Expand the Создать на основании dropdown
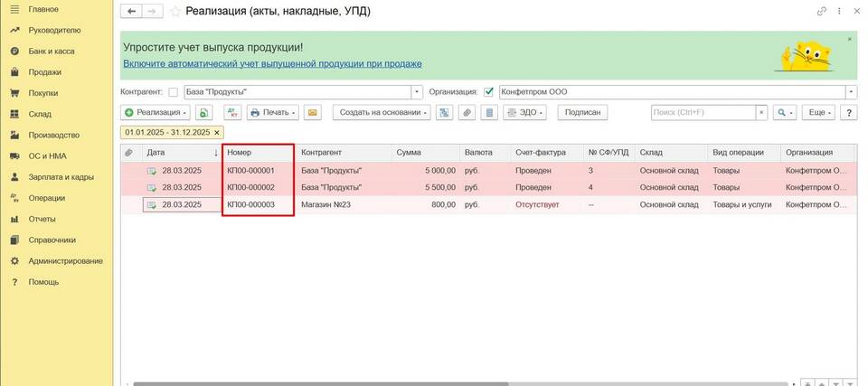Viewport: 868px width, 386px height. [x=382, y=113]
